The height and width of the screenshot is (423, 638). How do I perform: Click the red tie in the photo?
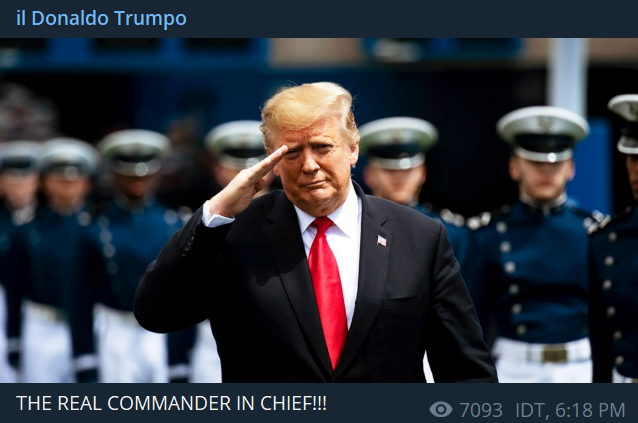point(328,290)
